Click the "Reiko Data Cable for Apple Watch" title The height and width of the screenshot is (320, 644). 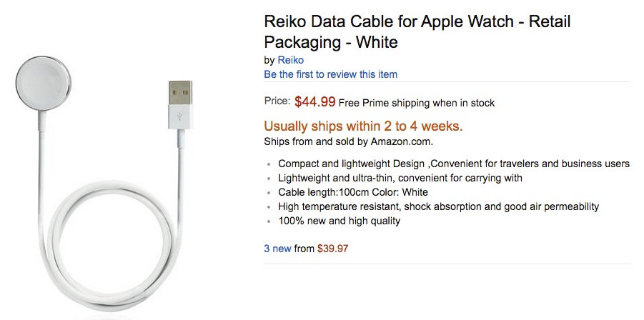[x=417, y=21]
